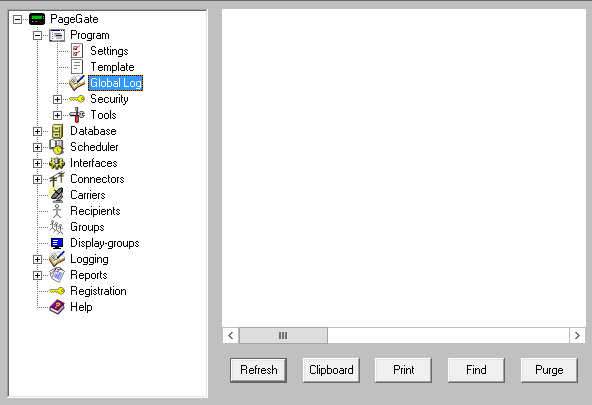Select the Interfaces tree item
592x405 pixels.
point(94,163)
